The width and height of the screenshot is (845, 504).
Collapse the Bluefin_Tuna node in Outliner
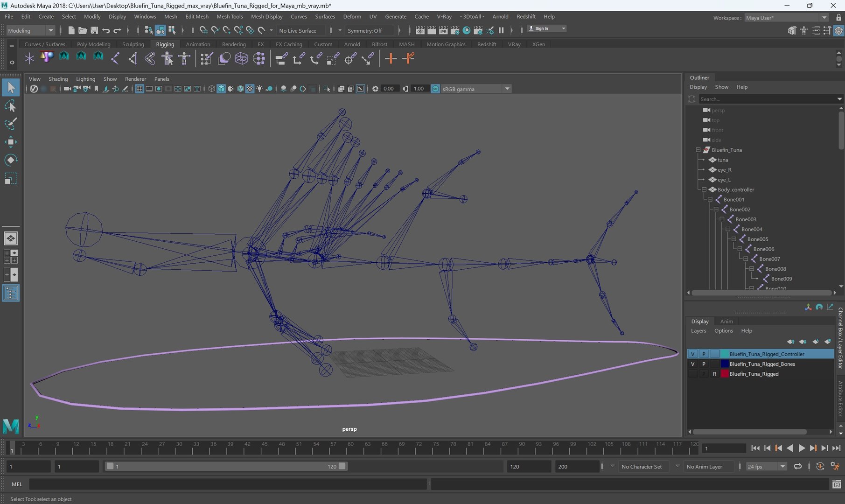[x=698, y=150]
